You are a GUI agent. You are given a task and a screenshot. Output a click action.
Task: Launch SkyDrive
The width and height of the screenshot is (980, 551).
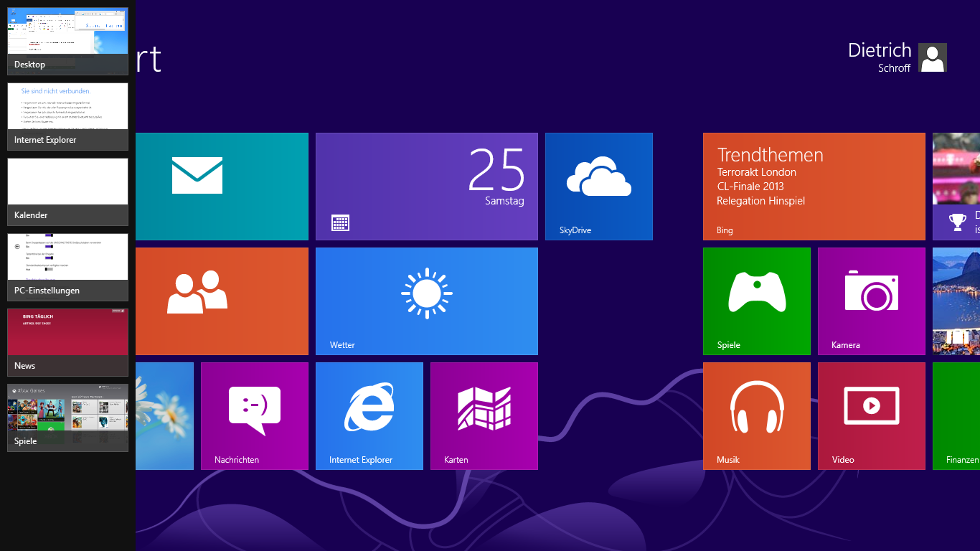pos(598,186)
